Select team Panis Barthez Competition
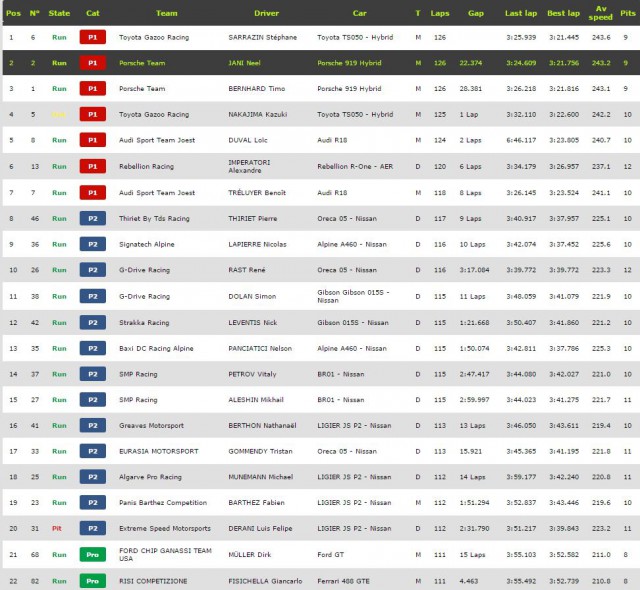 coord(163,502)
